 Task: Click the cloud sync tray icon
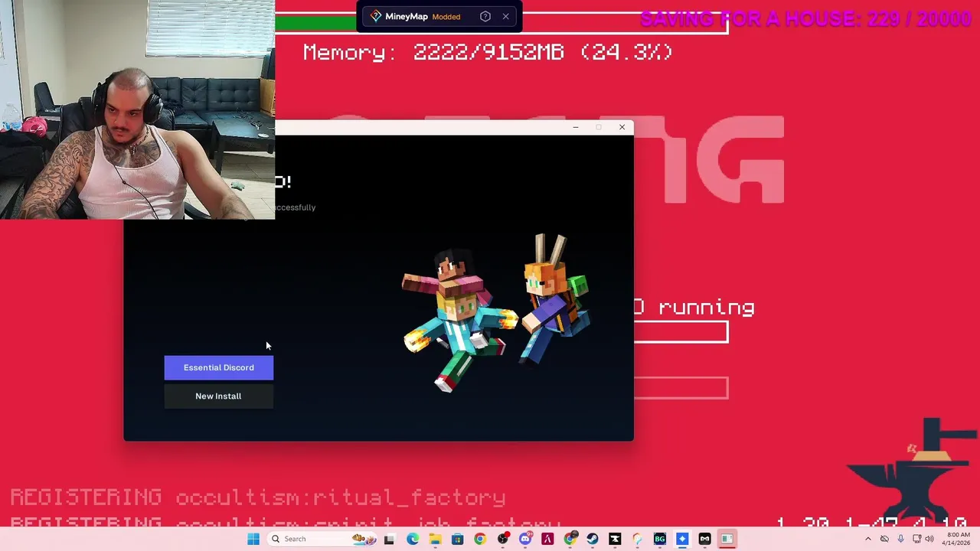click(884, 539)
